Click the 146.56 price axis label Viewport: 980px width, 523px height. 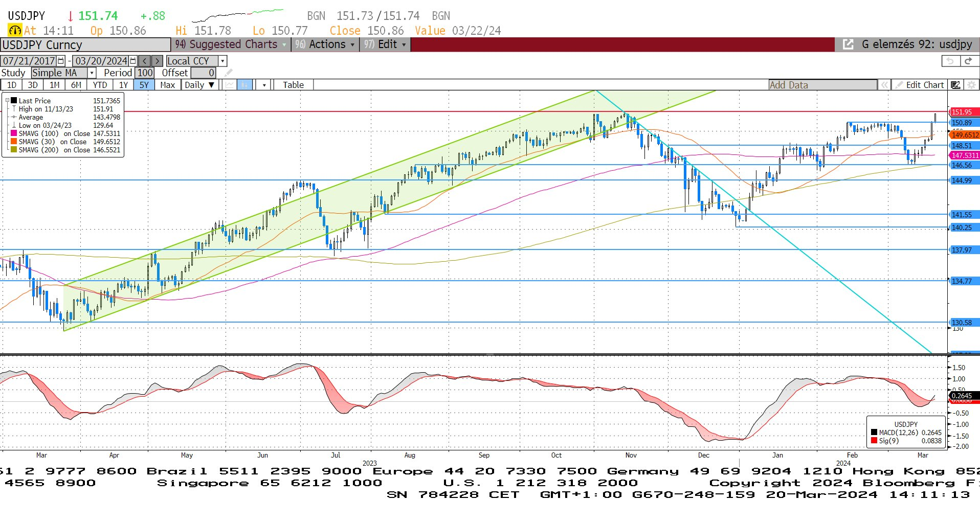point(964,165)
